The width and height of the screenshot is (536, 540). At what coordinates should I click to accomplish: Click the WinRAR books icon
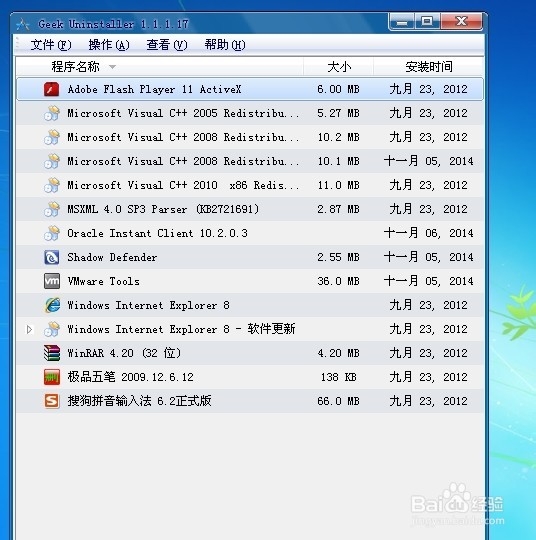tap(51, 353)
